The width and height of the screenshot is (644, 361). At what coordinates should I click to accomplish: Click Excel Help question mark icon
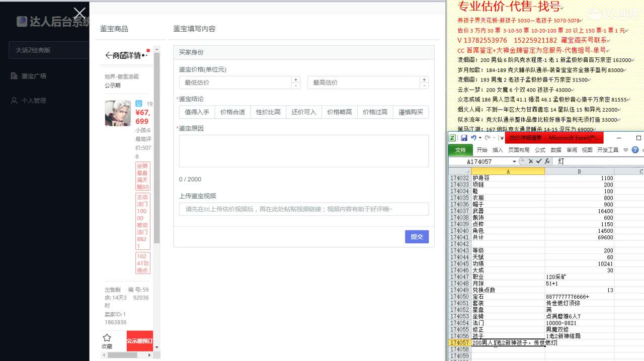point(635,150)
